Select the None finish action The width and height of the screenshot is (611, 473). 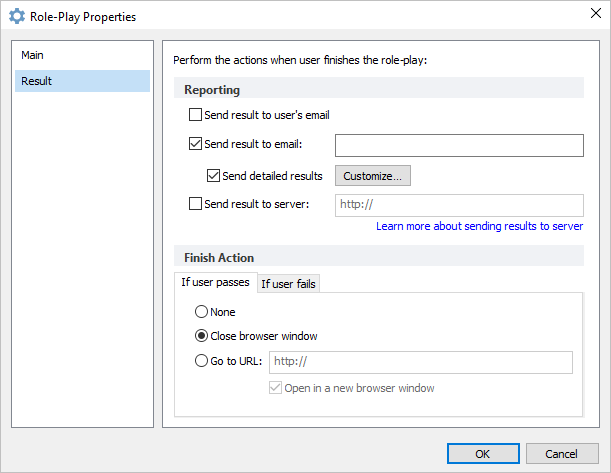[x=201, y=312]
